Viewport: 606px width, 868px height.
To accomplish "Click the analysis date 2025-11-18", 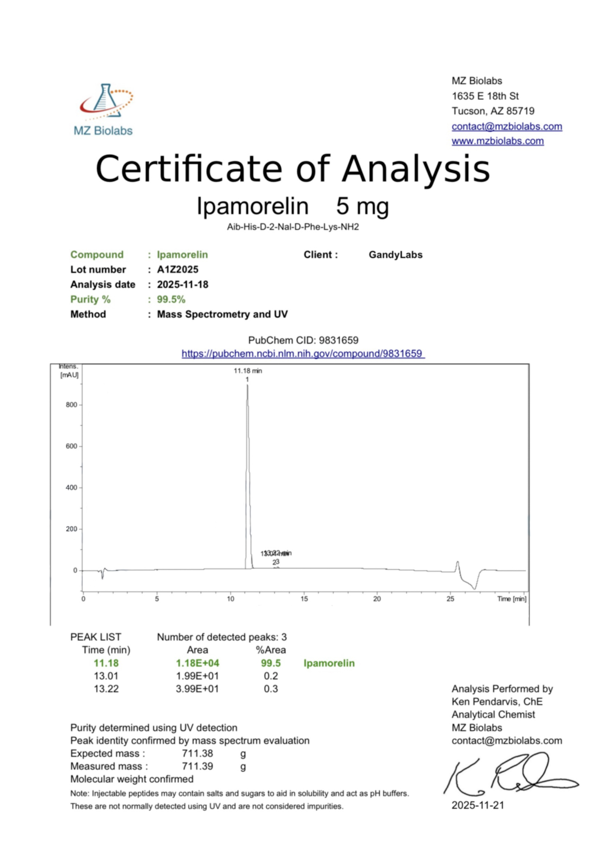I will (182, 285).
